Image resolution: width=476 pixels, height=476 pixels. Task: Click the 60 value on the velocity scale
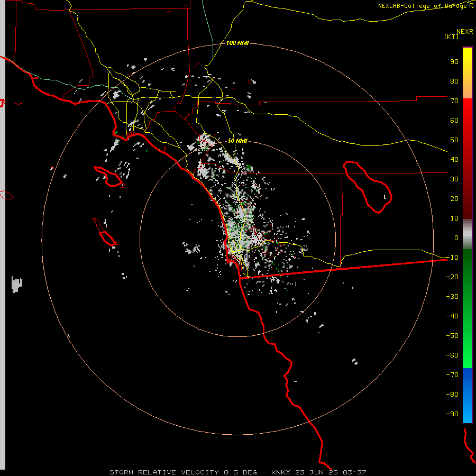pos(454,120)
